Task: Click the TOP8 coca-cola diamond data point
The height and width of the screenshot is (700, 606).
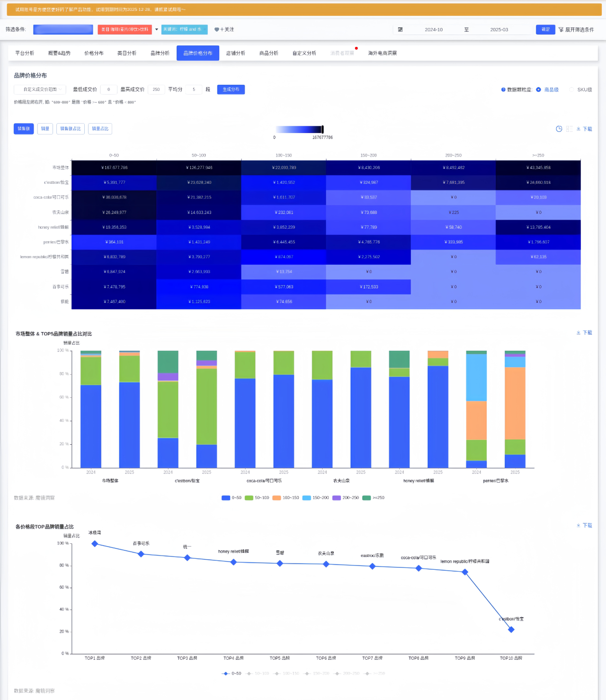Action: (419, 568)
